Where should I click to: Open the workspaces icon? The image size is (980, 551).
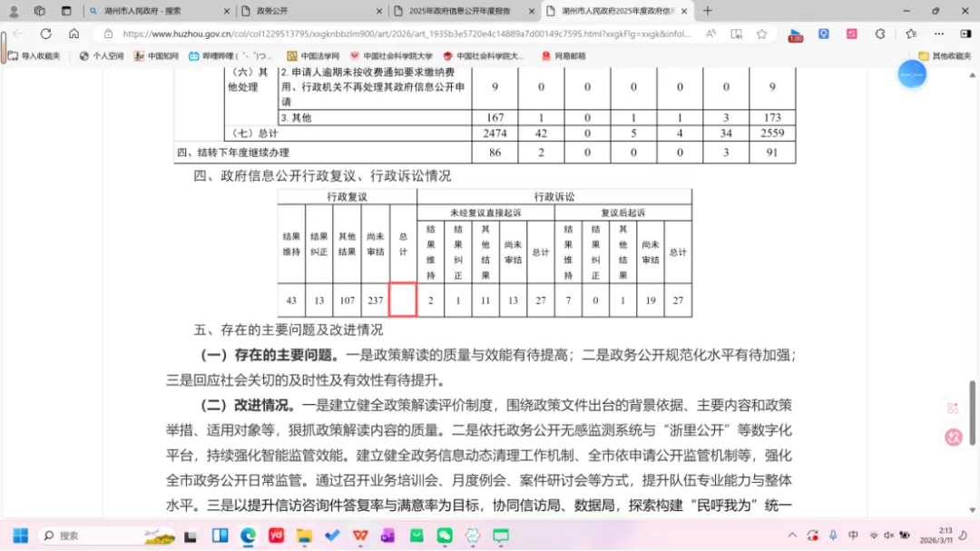[x=39, y=11]
